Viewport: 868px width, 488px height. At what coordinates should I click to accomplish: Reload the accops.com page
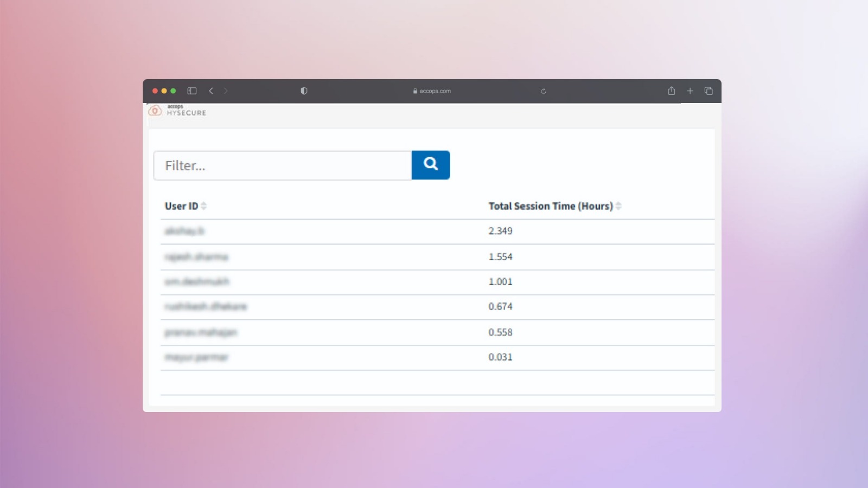pyautogui.click(x=543, y=91)
